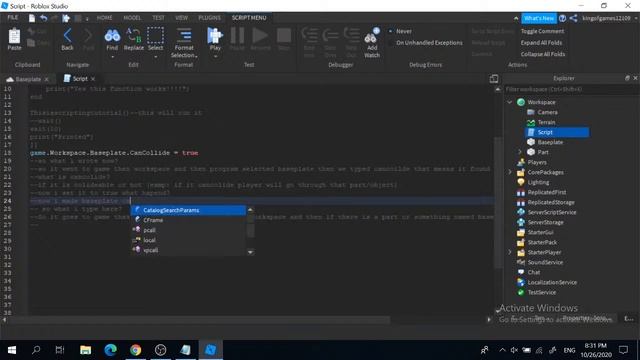Screen dimensions: 640x360
Task: Click the What's New button
Action: [x=539, y=18]
